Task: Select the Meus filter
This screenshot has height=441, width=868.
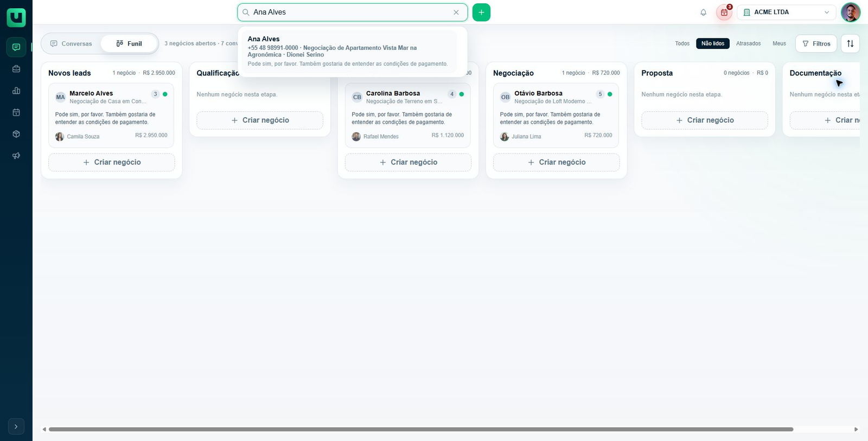Action: pos(780,43)
